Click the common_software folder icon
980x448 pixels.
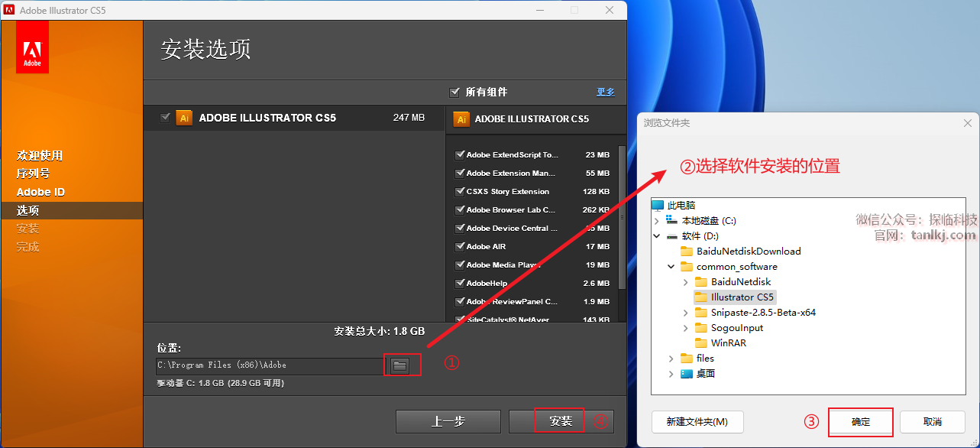coord(687,267)
